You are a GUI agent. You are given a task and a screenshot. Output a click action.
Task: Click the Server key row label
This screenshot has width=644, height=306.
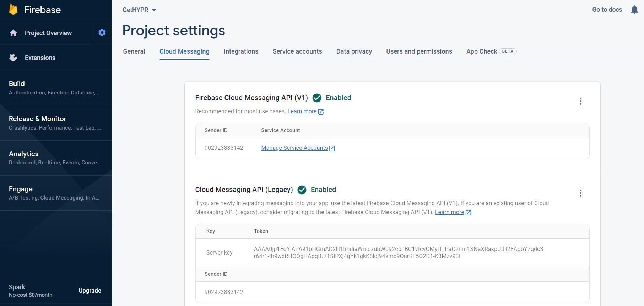(x=219, y=253)
